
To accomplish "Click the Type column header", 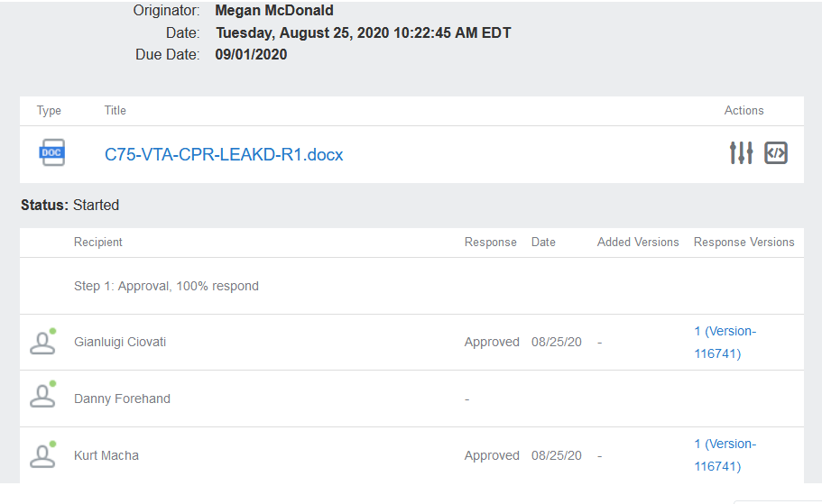I will [x=49, y=111].
